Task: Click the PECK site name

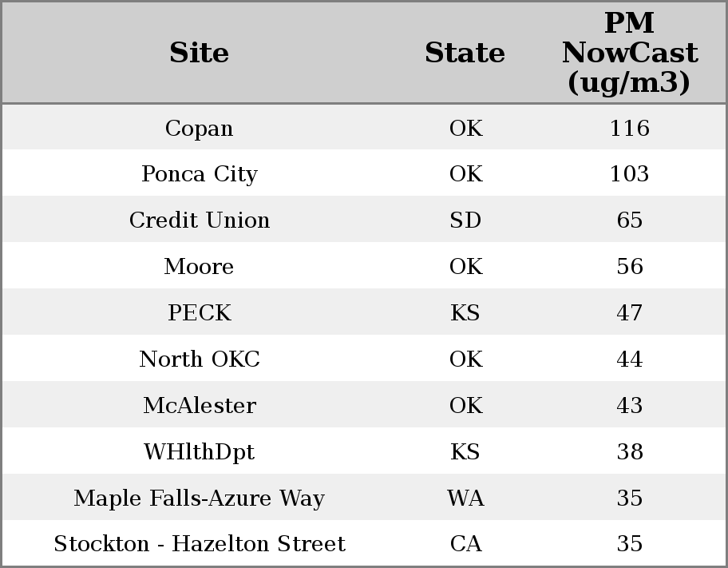Action: point(200,313)
